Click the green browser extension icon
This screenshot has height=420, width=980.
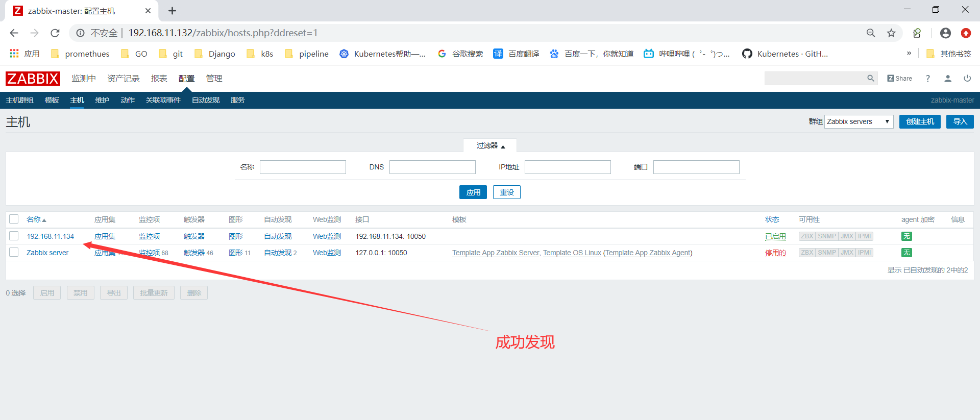pyautogui.click(x=917, y=33)
